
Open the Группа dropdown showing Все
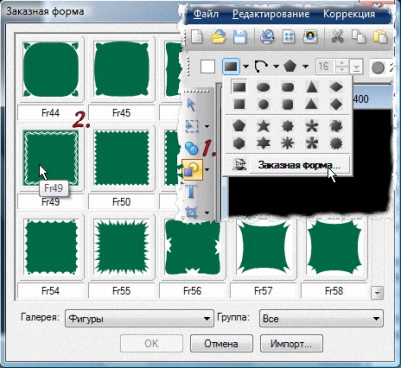coord(321,318)
